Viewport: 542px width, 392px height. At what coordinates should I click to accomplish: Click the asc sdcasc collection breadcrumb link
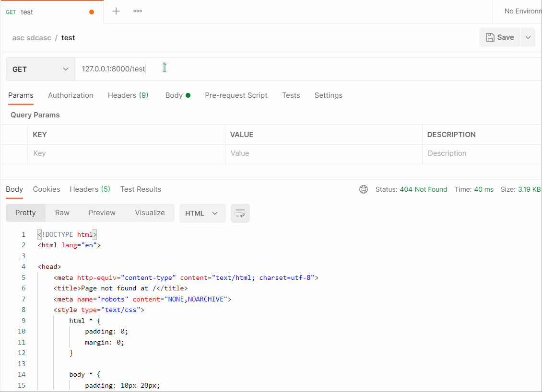pyautogui.click(x=32, y=38)
